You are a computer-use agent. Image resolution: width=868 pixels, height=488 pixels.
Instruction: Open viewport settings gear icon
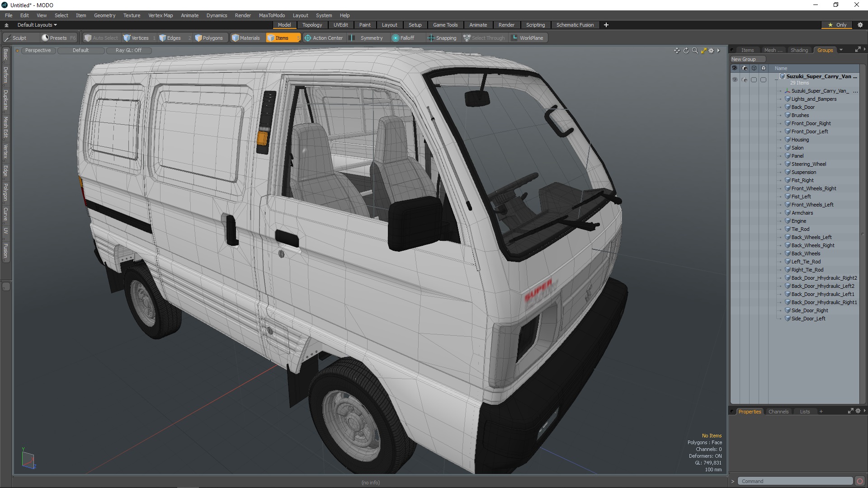tap(711, 51)
